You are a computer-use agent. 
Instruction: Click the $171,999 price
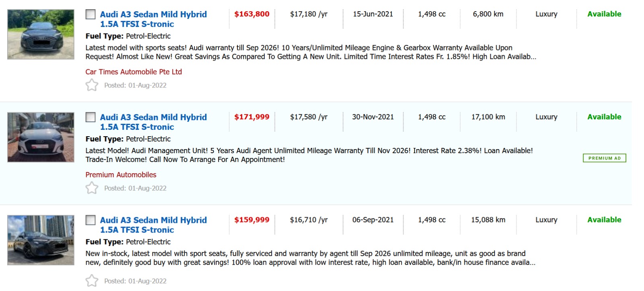click(252, 117)
